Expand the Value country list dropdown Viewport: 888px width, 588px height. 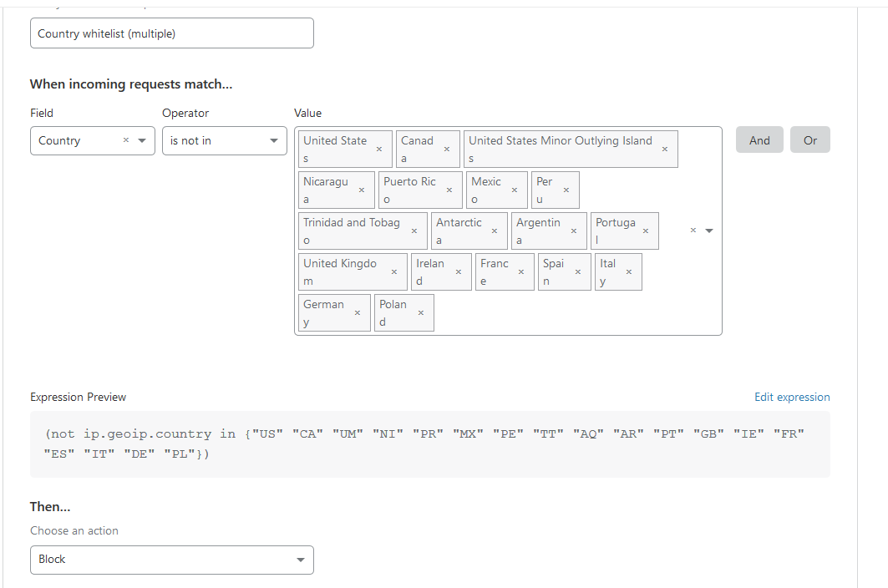(709, 231)
